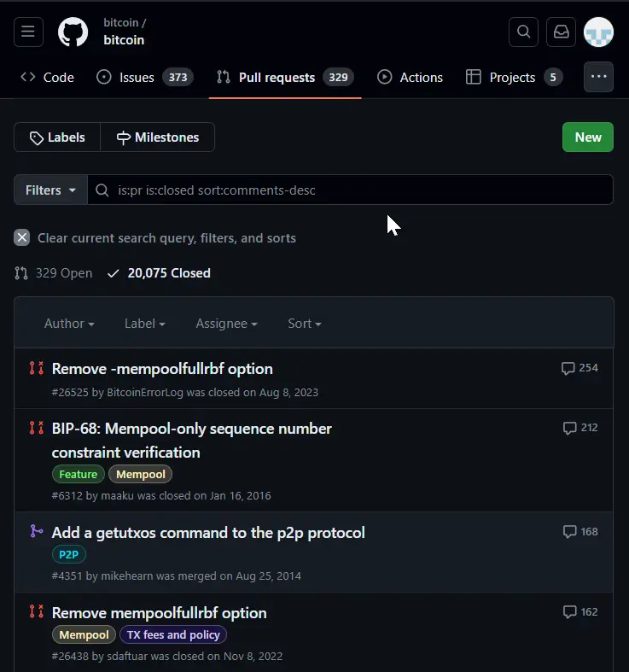Open author sdaftuar's pull requests
The width and height of the screenshot is (629, 672).
(127, 656)
